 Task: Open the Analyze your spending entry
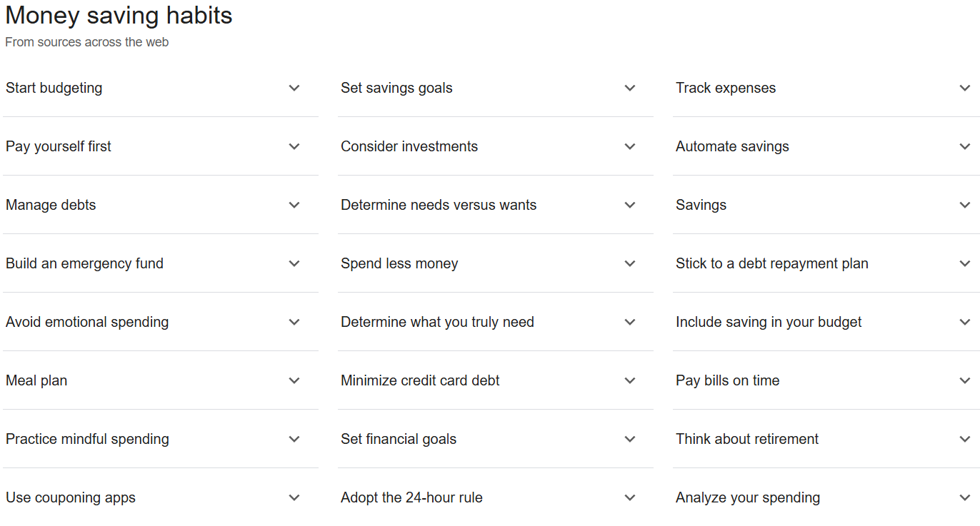coord(966,497)
